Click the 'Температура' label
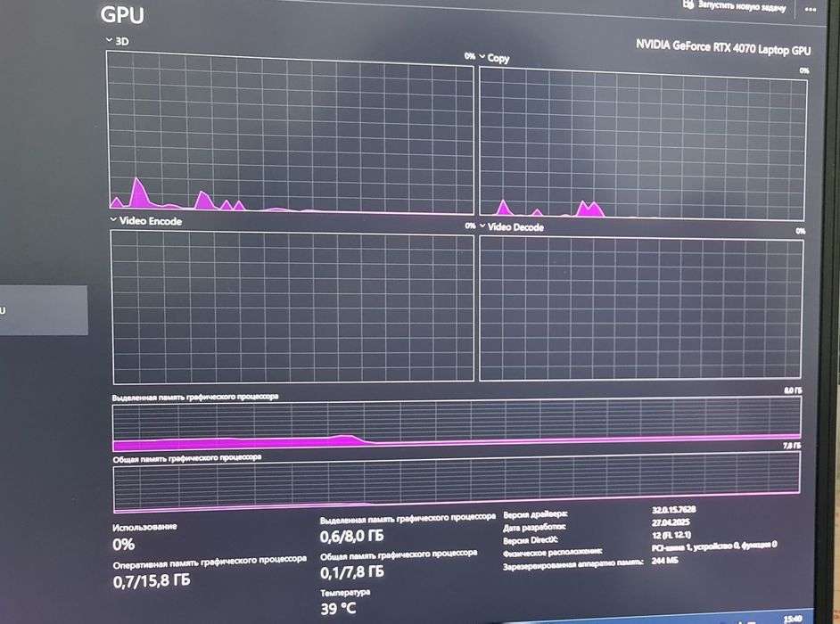Screen dimensions: 840x624 point(345,593)
